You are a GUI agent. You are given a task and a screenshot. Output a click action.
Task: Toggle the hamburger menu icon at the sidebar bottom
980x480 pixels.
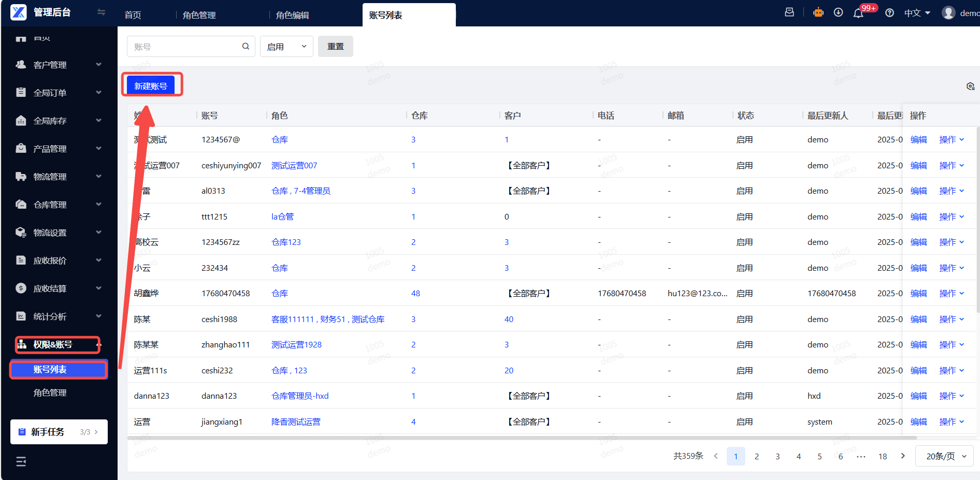21,461
